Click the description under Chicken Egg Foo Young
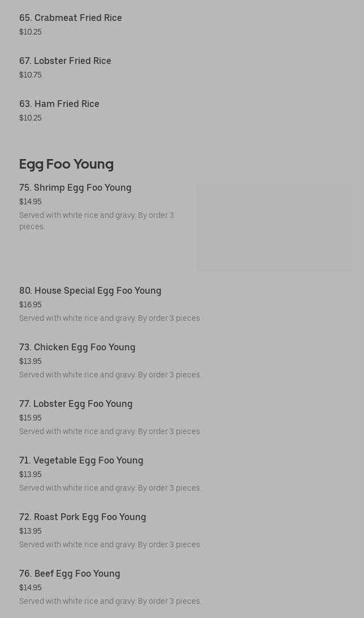The width and height of the screenshot is (364, 618). pyautogui.click(x=110, y=375)
